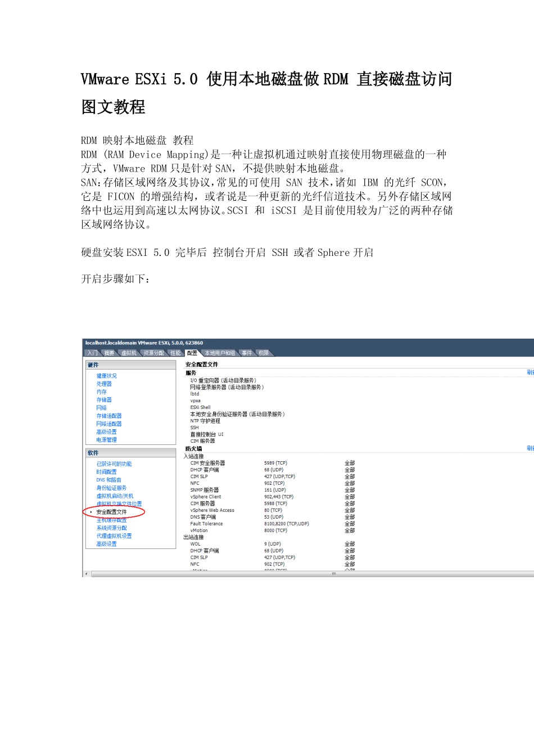Select the 本地安全身份验证服务器 service
This screenshot has height=756, width=534.
[x=238, y=414]
